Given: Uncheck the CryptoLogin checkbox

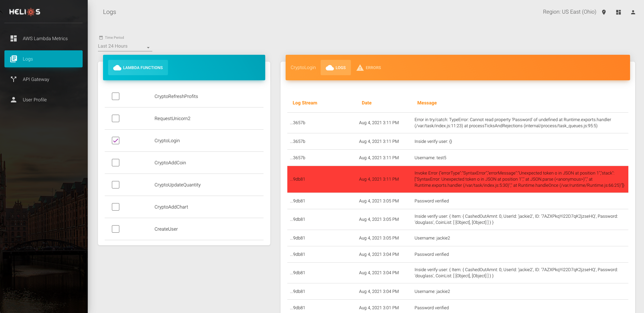Looking at the screenshot, I should point(116,141).
